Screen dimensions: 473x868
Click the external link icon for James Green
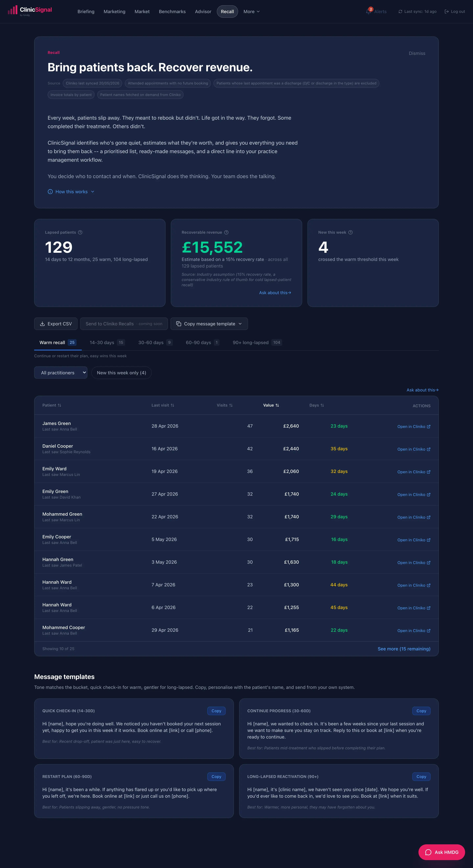point(428,427)
